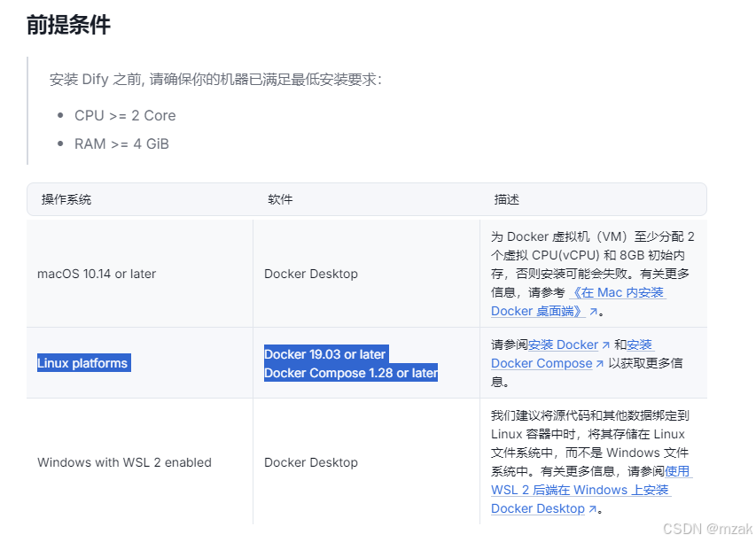Click the CPU >= 2 Core bullet
The image size is (756, 542).
125,116
